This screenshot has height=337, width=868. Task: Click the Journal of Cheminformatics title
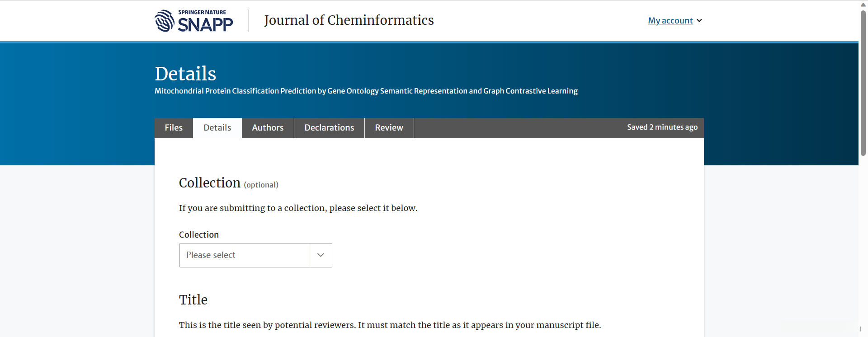pos(349,20)
